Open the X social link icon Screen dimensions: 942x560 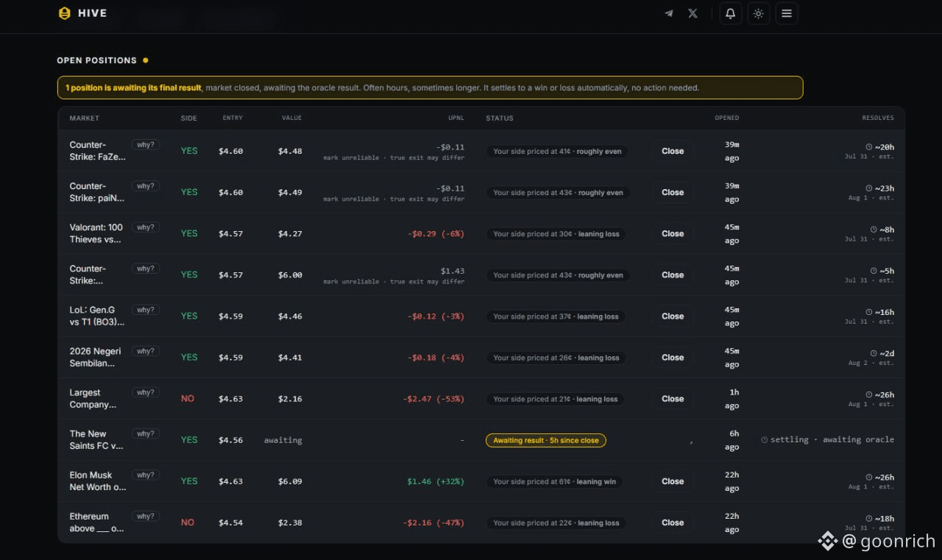[693, 13]
